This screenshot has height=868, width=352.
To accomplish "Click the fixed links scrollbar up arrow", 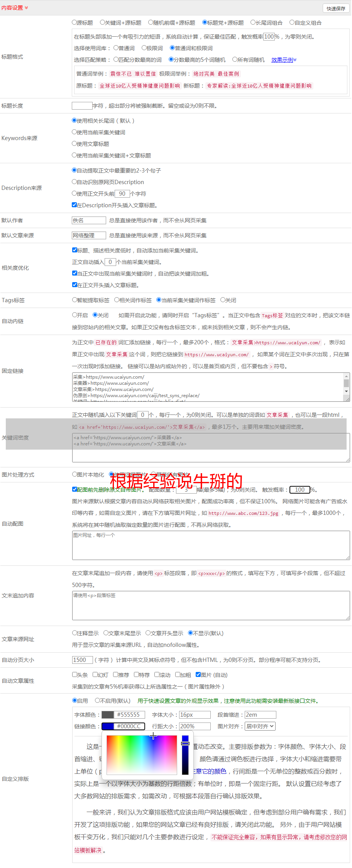I will click(347, 376).
